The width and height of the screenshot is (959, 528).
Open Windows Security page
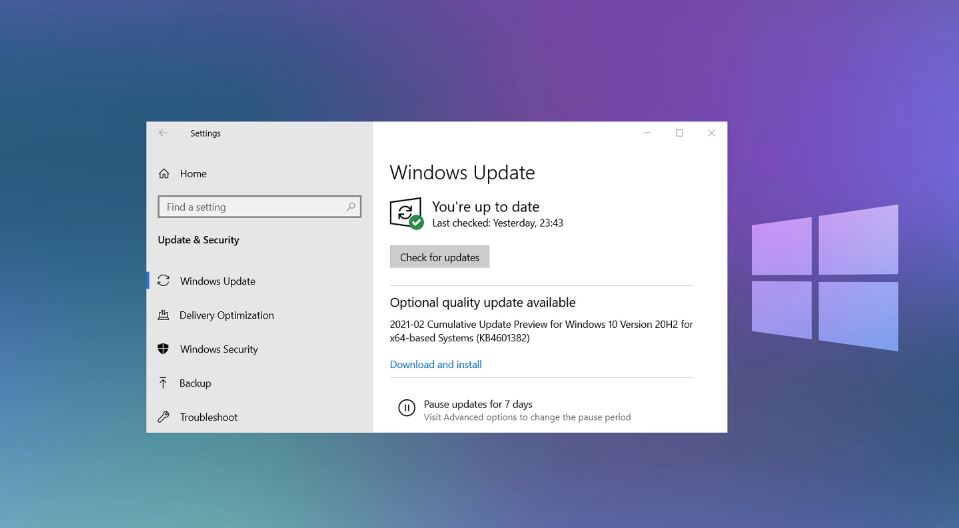coord(219,349)
